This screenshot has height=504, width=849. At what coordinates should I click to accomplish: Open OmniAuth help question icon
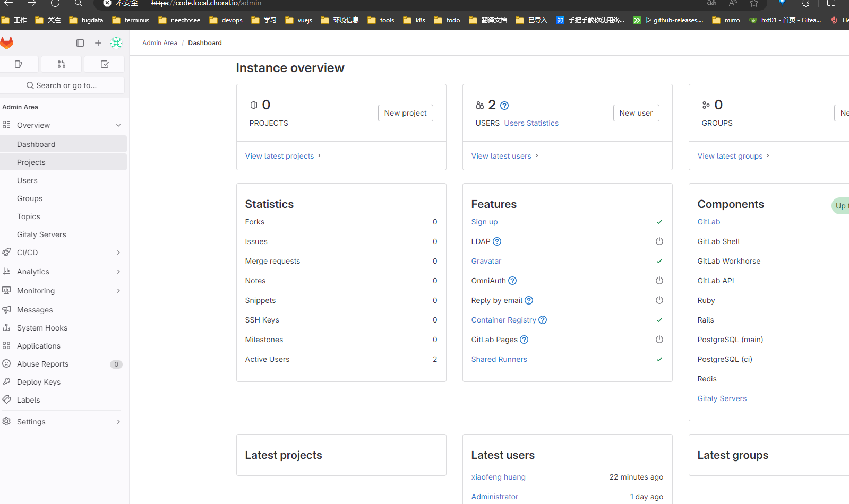[x=512, y=281]
